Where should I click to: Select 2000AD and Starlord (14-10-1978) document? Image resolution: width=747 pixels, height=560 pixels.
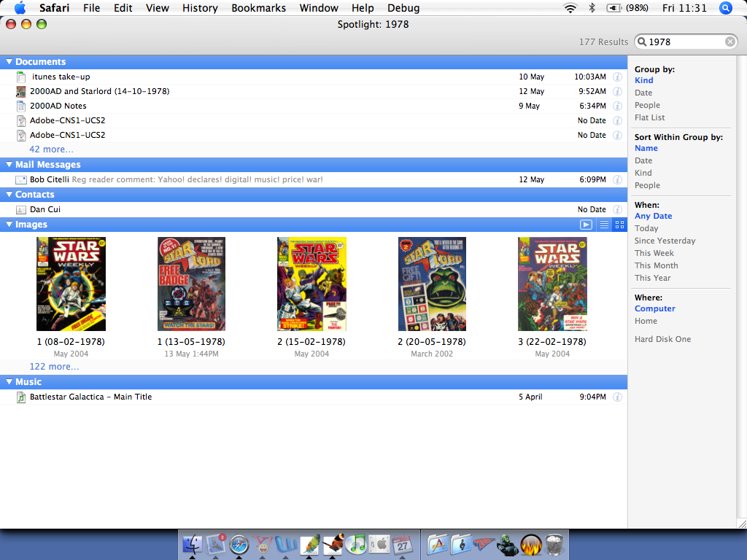(314, 91)
